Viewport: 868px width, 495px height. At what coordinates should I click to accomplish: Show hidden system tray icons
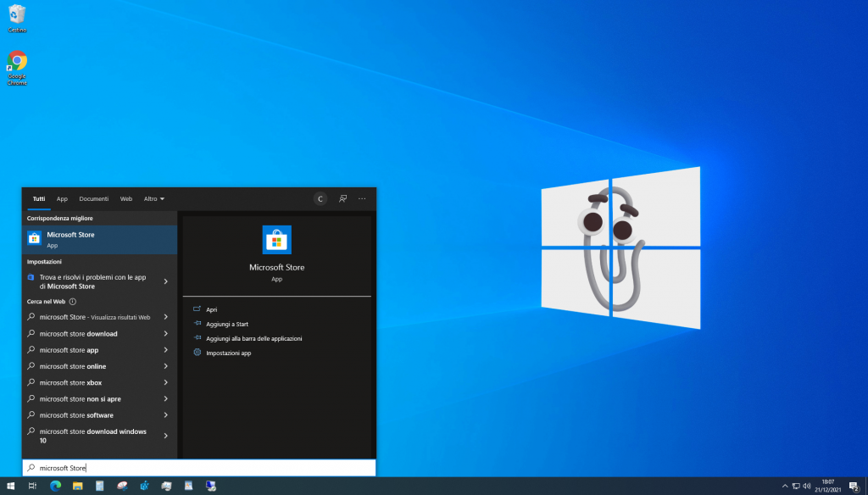coord(784,486)
